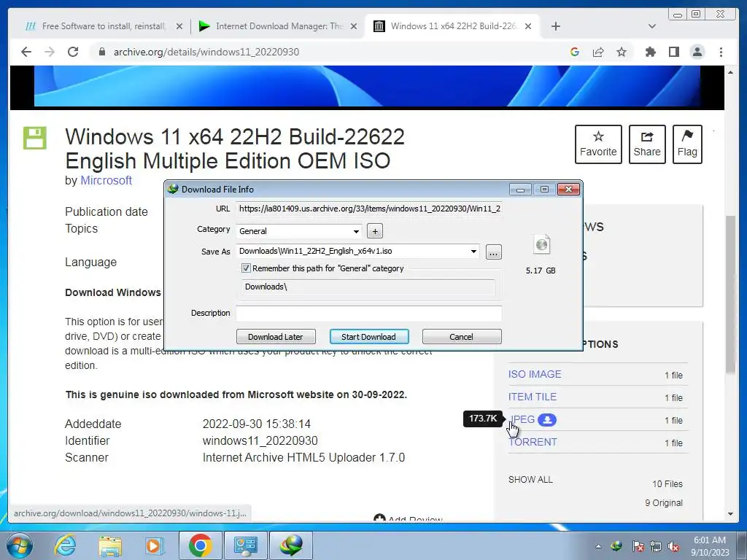Click the Start Download button
This screenshot has height=560, width=747.
pyautogui.click(x=368, y=337)
